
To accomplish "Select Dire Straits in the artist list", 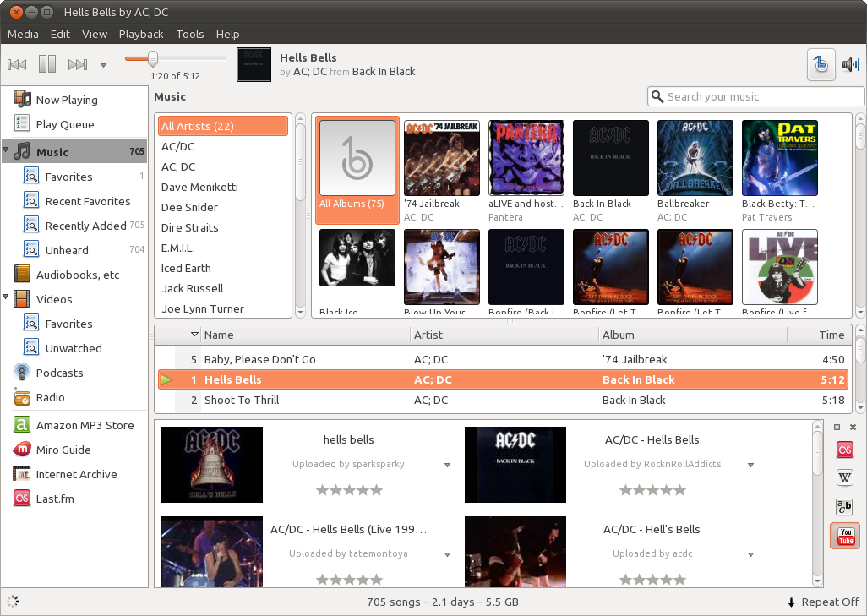I will (x=223, y=227).
